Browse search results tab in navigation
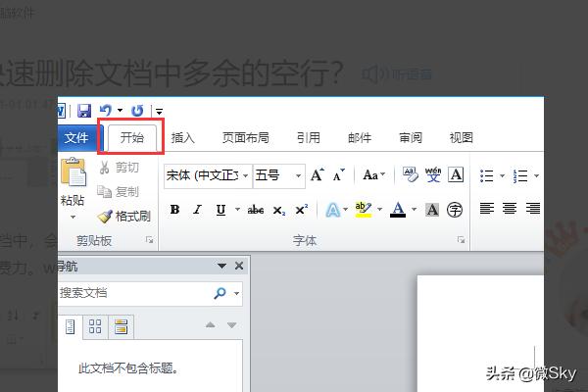Image resolution: width=588 pixels, height=392 pixels. click(x=121, y=326)
